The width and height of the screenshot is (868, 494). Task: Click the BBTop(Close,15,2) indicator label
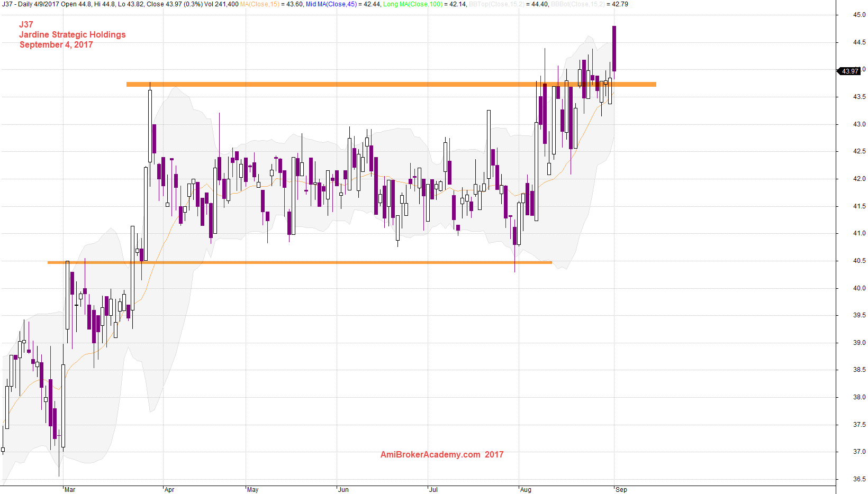click(496, 4)
